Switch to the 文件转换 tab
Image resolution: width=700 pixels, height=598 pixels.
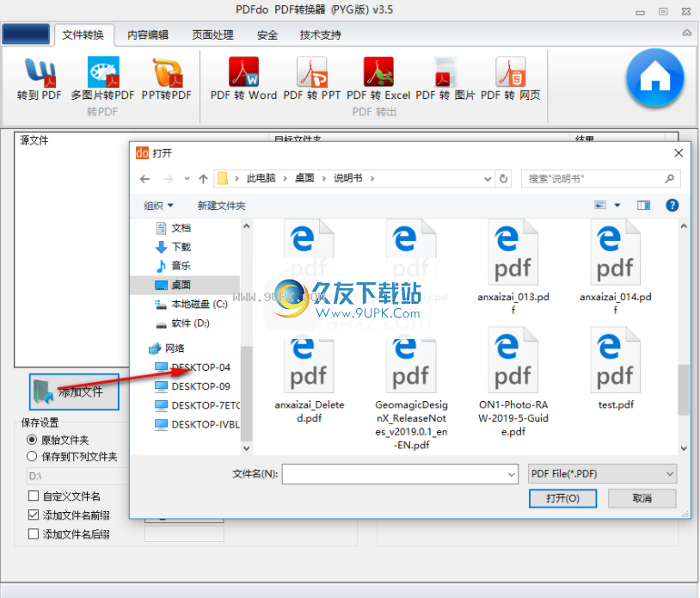pyautogui.click(x=83, y=34)
